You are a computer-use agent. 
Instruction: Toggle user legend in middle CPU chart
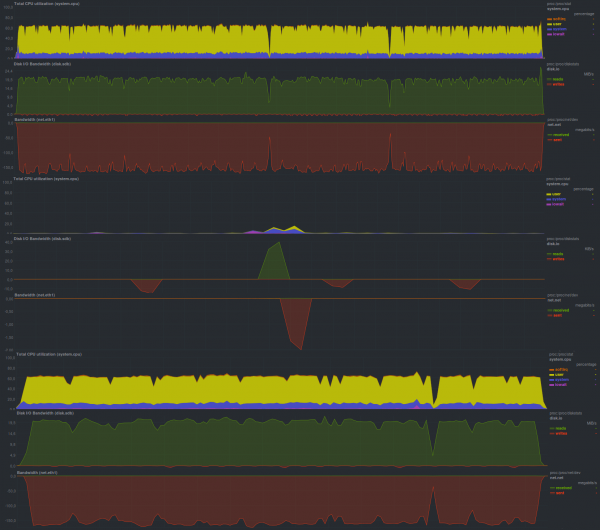coord(556,193)
